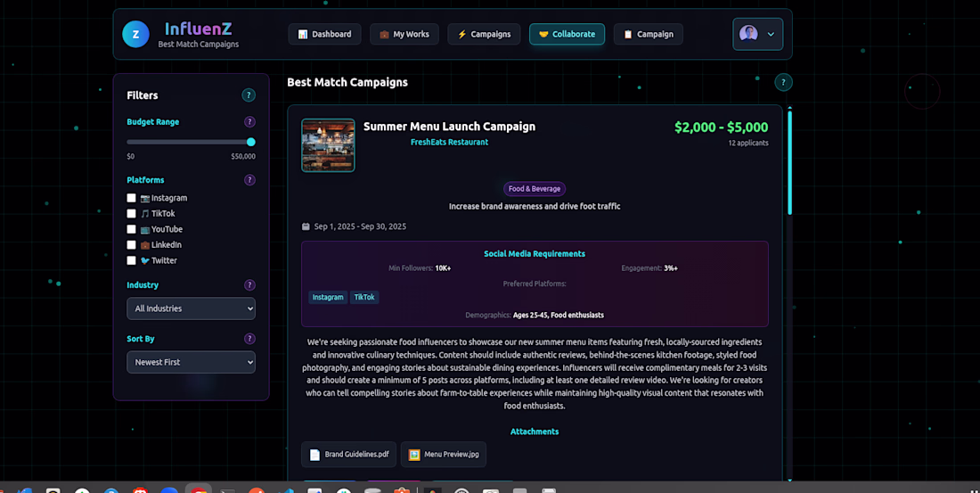This screenshot has height=493, width=980.
Task: Open the My Works tab
Action: (x=404, y=35)
